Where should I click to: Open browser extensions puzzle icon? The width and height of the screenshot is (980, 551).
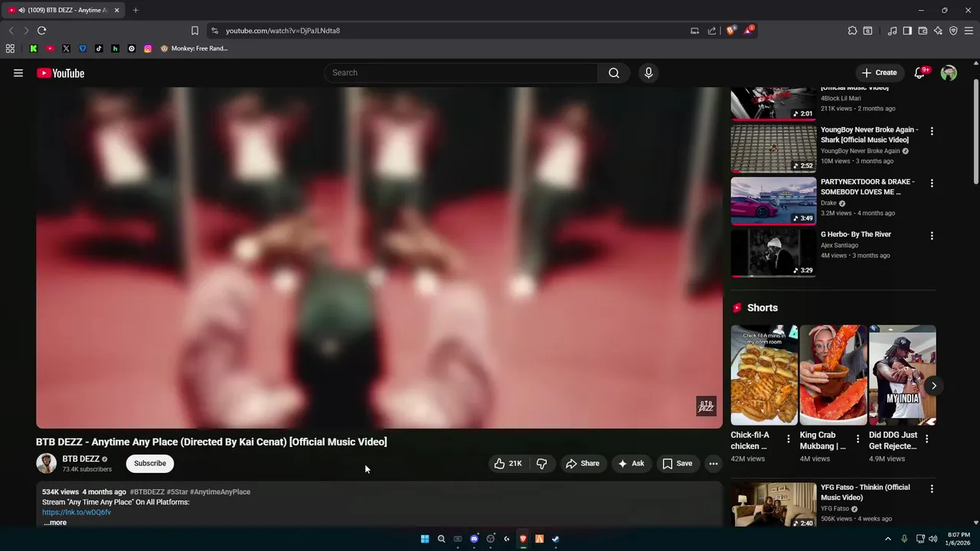[852, 31]
